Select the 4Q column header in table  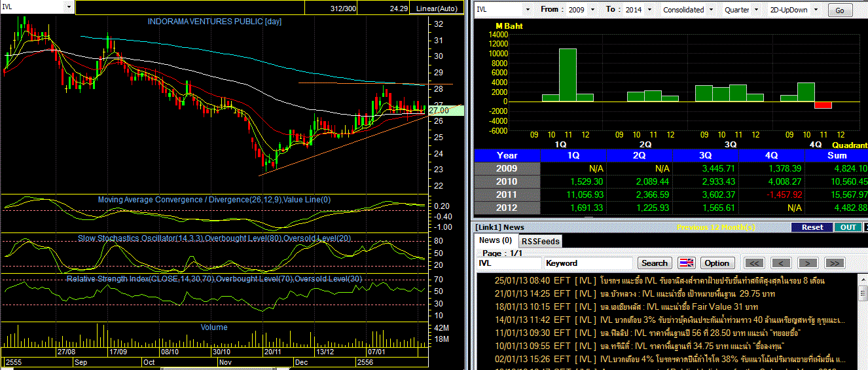click(772, 155)
